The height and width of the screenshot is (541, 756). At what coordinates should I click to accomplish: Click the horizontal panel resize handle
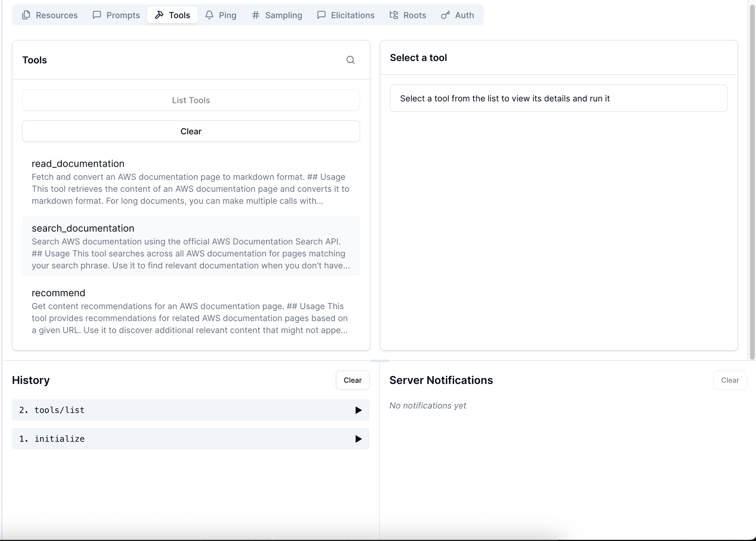pos(379,361)
